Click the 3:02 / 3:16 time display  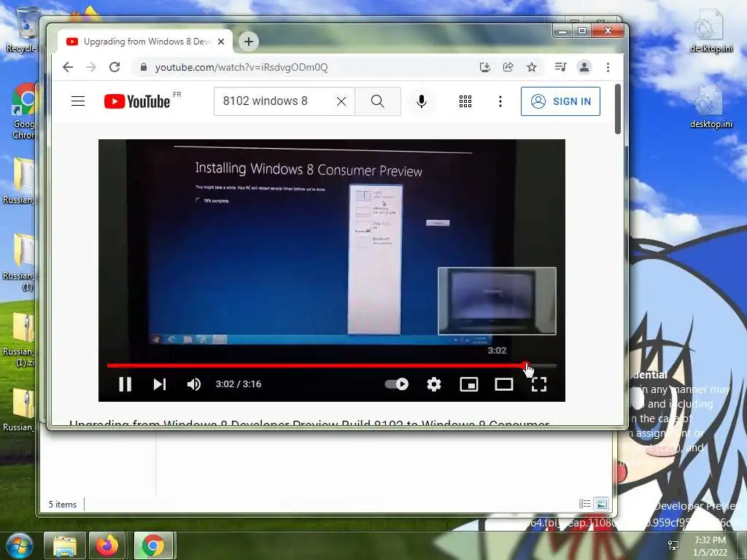[239, 384]
